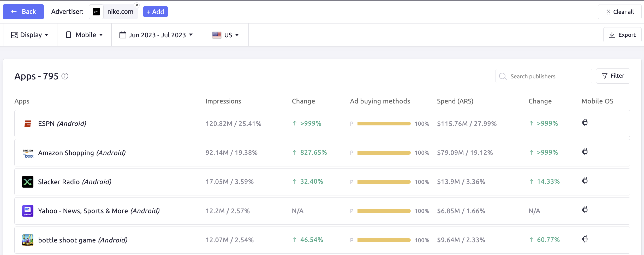The height and width of the screenshot is (255, 644).
Task: Sort by the Impressions column header
Action: (223, 101)
